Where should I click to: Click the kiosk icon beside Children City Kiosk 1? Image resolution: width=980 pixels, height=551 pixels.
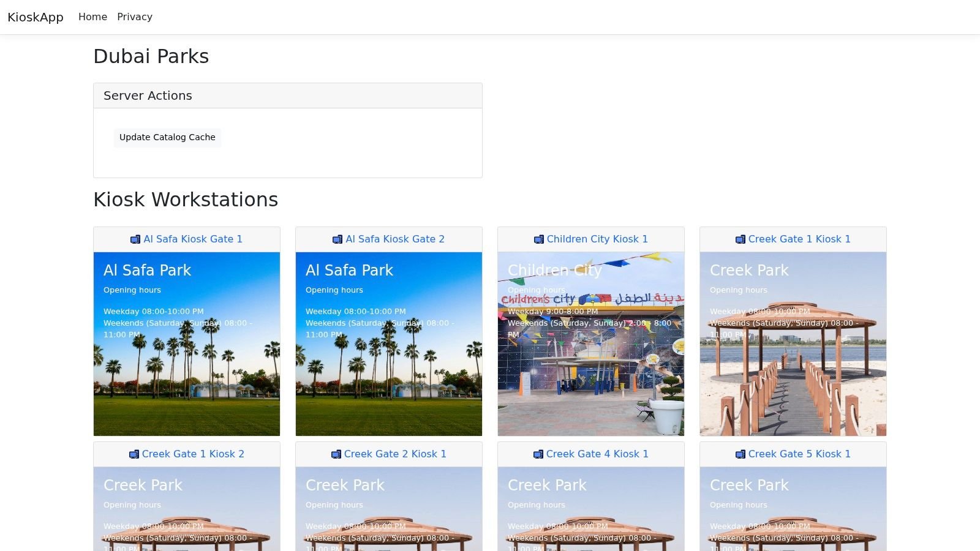539,239
